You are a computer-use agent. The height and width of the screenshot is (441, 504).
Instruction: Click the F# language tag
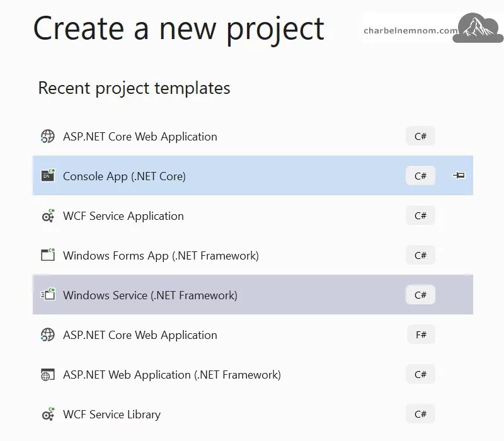click(x=420, y=335)
